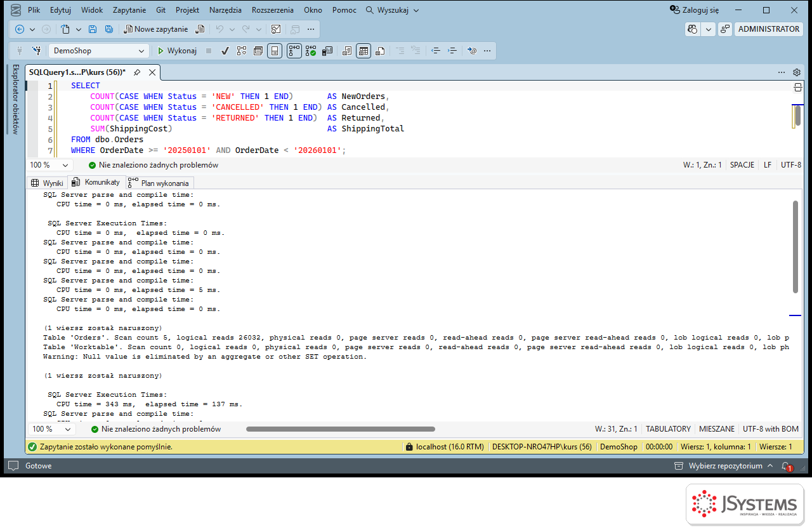The image size is (812, 530).
Task: Click the Parse query checkmark icon
Action: click(x=225, y=51)
